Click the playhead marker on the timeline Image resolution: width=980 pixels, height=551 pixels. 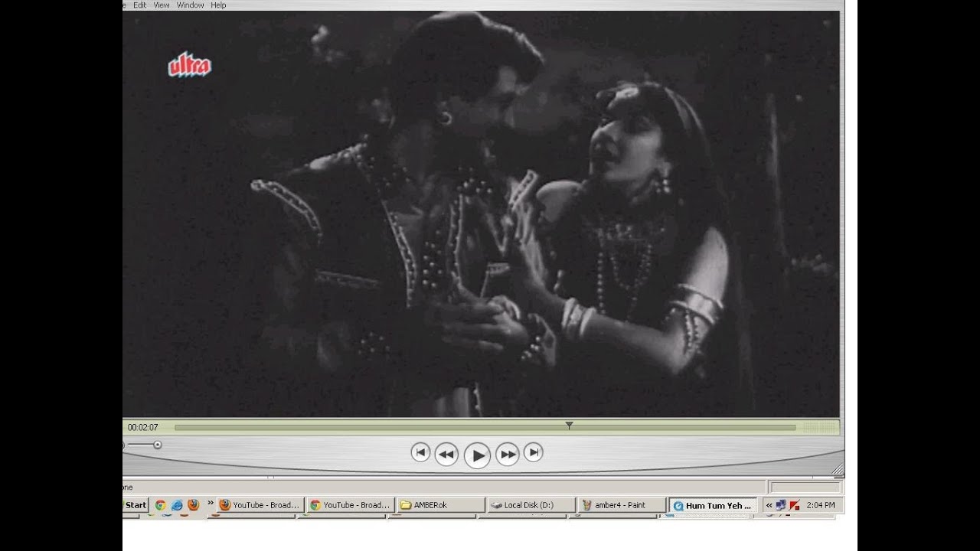point(569,425)
